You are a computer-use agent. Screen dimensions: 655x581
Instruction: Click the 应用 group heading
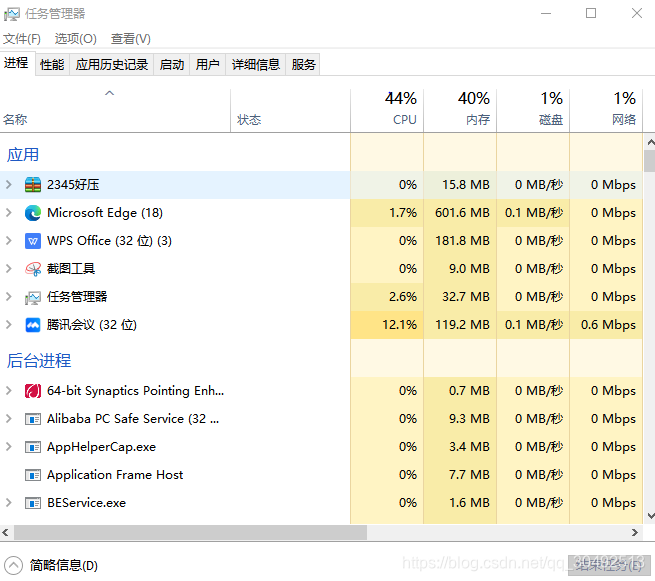pyautogui.click(x=23, y=155)
